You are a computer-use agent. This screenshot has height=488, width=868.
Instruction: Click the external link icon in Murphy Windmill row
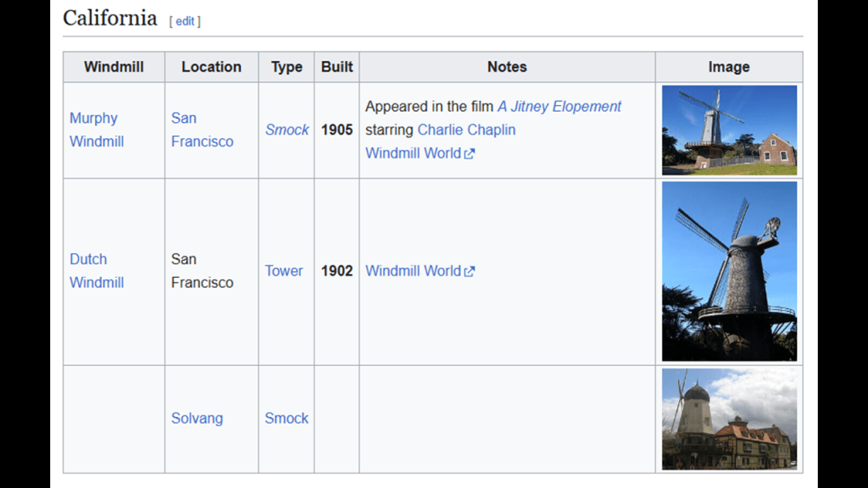pos(470,154)
